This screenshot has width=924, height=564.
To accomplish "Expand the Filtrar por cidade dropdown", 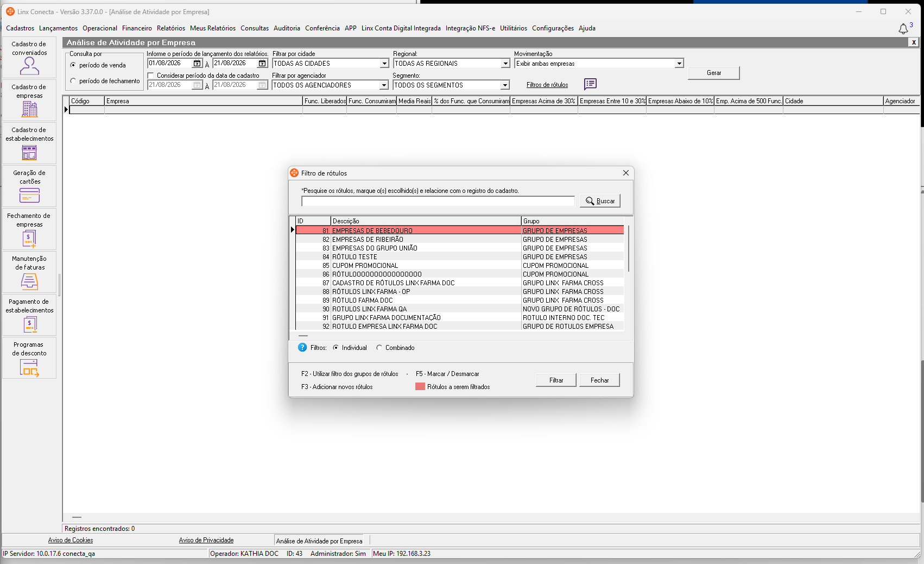I will point(384,64).
